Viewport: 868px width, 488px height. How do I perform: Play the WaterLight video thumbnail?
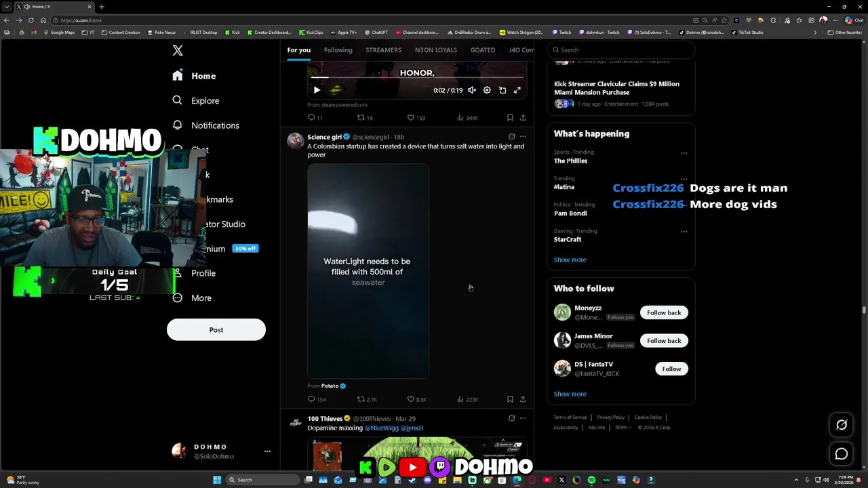(x=368, y=271)
